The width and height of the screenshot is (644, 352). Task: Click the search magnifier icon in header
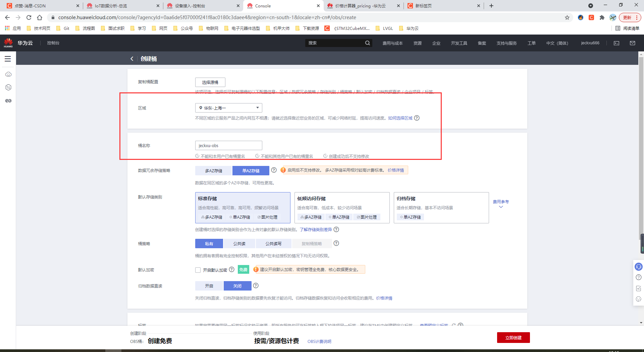click(368, 43)
